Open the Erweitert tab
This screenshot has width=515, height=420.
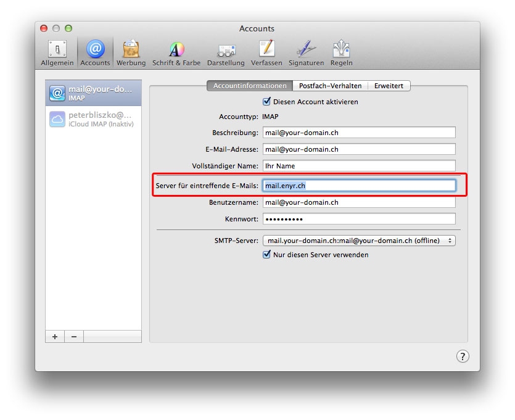389,86
